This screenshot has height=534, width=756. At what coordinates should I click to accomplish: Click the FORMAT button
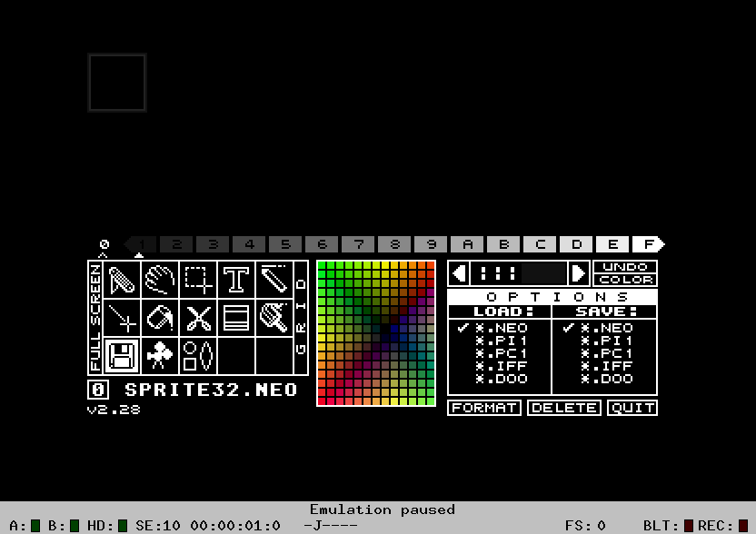click(484, 408)
